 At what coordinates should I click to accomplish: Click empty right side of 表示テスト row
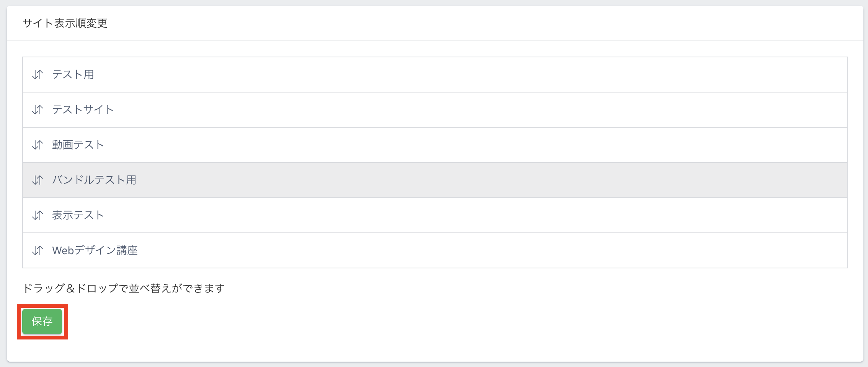pos(536,215)
